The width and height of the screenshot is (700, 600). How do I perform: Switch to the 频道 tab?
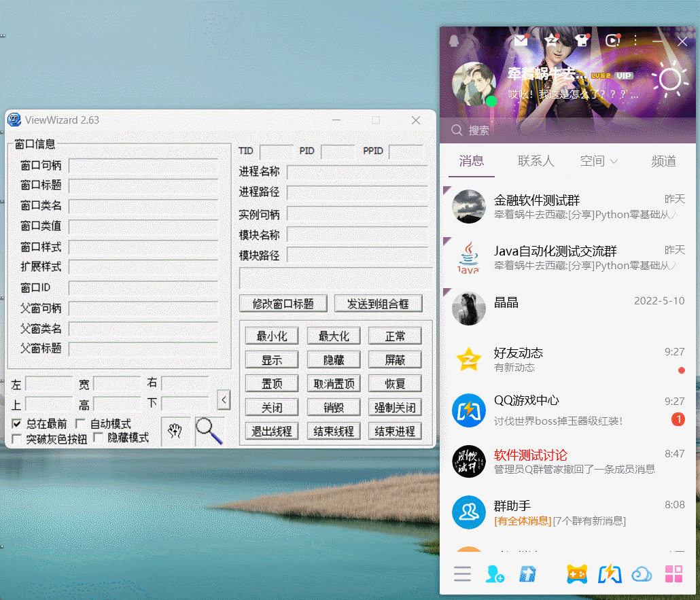[663, 161]
